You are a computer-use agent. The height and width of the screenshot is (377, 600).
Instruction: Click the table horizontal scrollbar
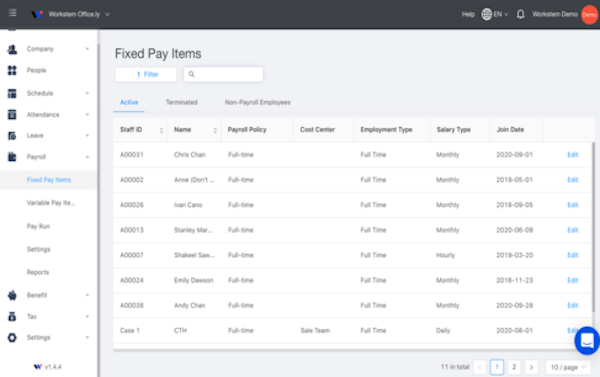(344, 350)
